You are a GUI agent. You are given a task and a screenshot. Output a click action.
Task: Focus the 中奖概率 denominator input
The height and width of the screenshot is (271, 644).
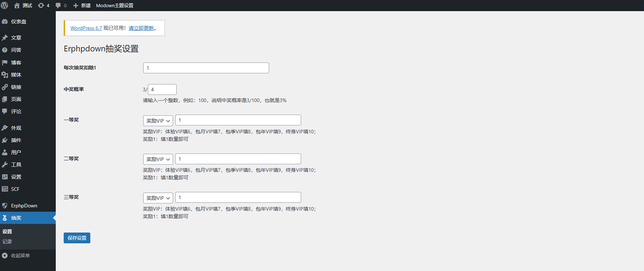coord(162,89)
